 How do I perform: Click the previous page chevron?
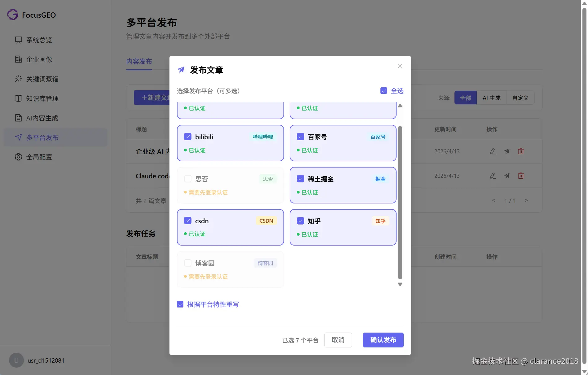click(494, 200)
